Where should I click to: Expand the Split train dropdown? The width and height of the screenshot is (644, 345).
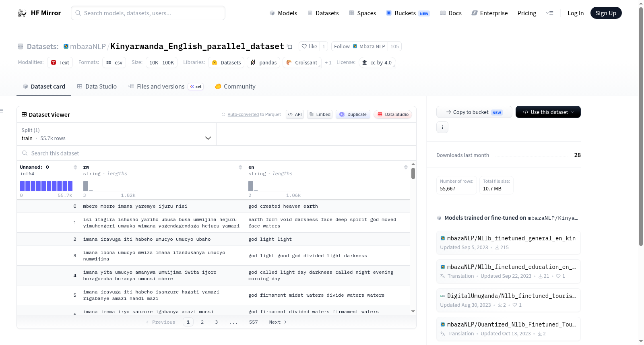point(116,134)
